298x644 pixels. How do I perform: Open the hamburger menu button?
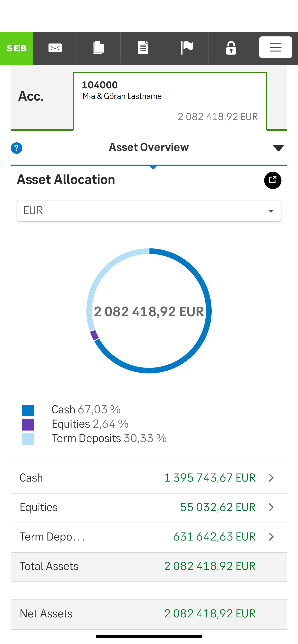[275, 47]
